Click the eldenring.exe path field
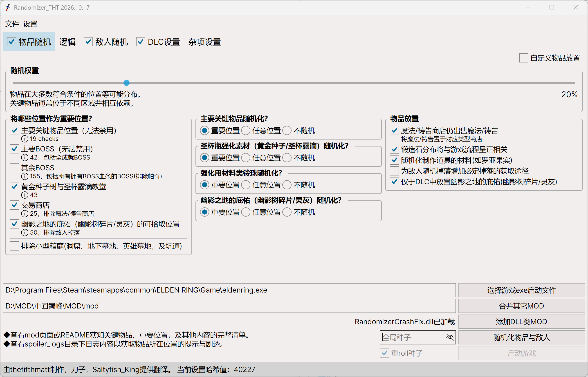The image size is (588, 377). [229, 290]
